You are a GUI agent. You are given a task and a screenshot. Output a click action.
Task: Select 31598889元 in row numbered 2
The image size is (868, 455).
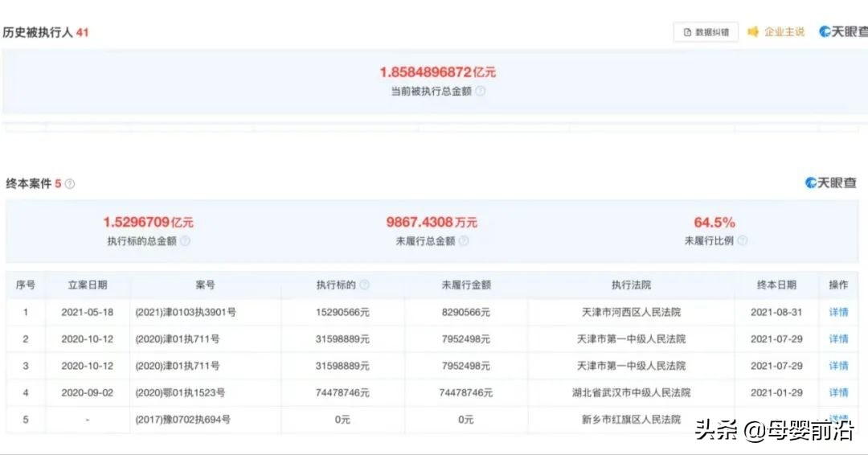click(x=342, y=338)
